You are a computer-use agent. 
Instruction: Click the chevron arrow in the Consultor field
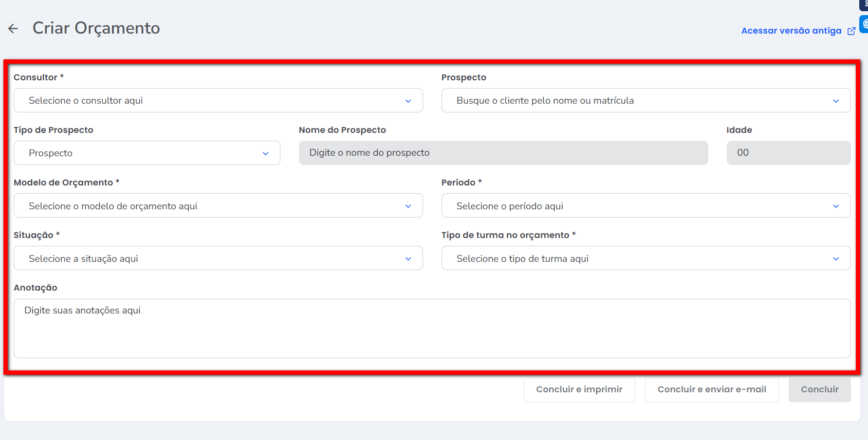pos(408,101)
